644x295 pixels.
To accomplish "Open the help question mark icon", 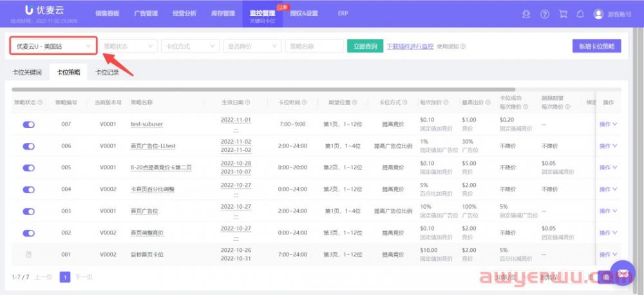I will (545, 14).
